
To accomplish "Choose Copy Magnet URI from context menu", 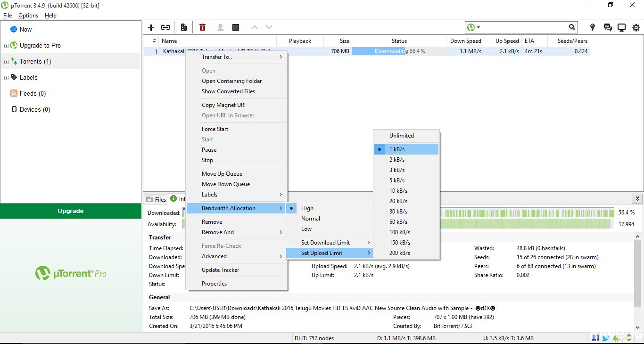I will click(223, 105).
